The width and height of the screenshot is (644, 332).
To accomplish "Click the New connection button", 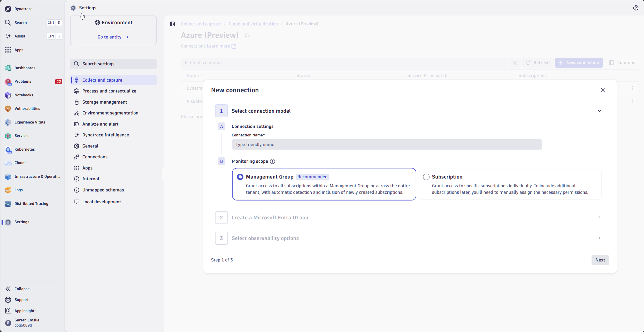I will click(x=579, y=63).
